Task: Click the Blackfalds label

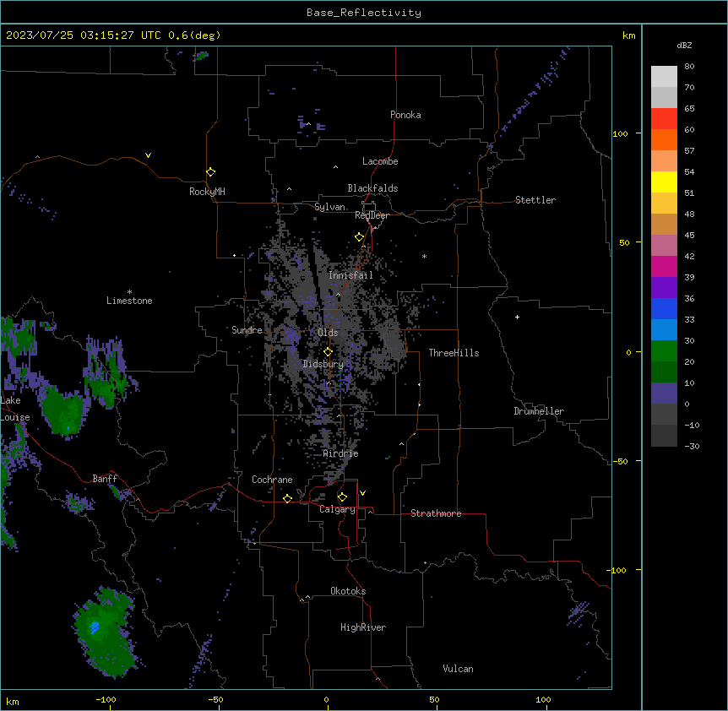Action: click(x=372, y=188)
